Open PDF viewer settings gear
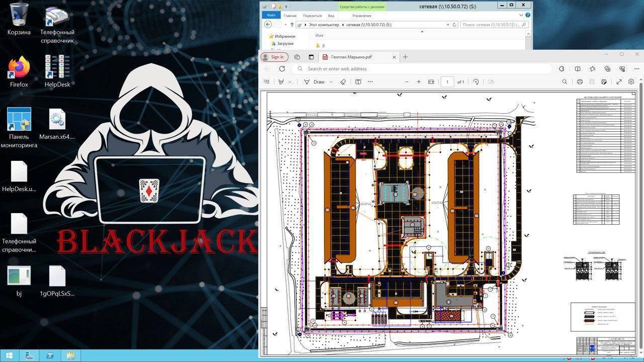 [631, 82]
